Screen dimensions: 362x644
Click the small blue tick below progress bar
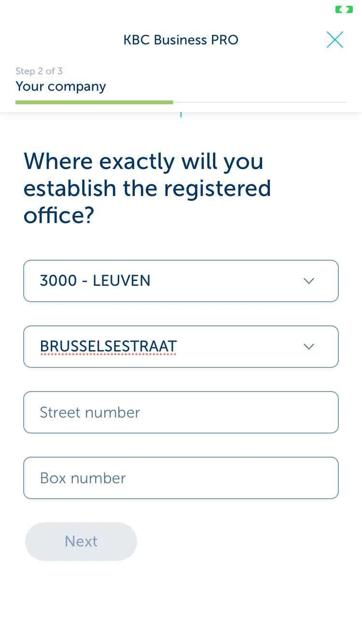coord(181,114)
